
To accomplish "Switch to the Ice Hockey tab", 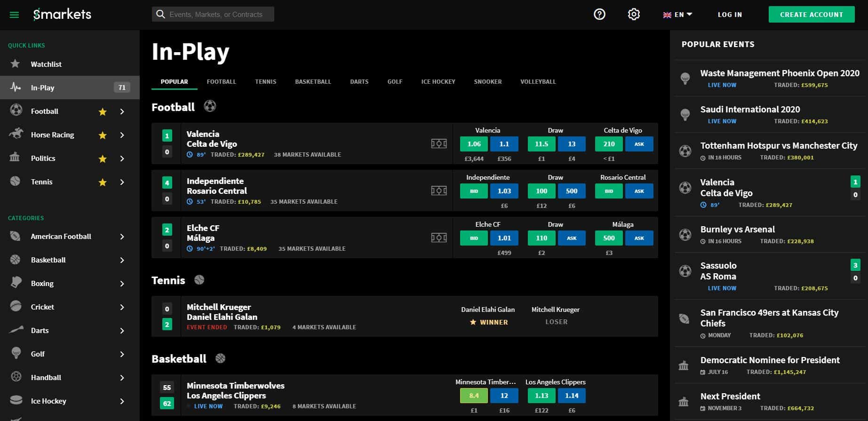I will 438,81.
